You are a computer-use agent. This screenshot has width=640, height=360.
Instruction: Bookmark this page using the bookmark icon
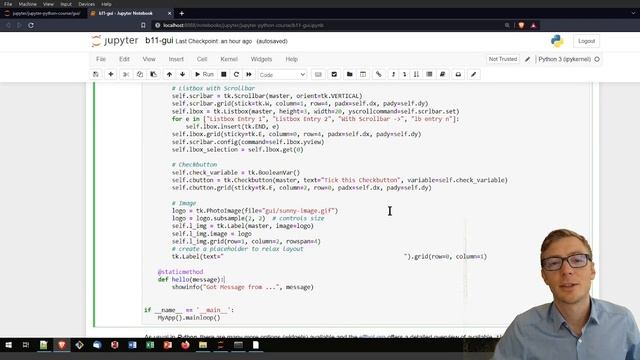143,25
